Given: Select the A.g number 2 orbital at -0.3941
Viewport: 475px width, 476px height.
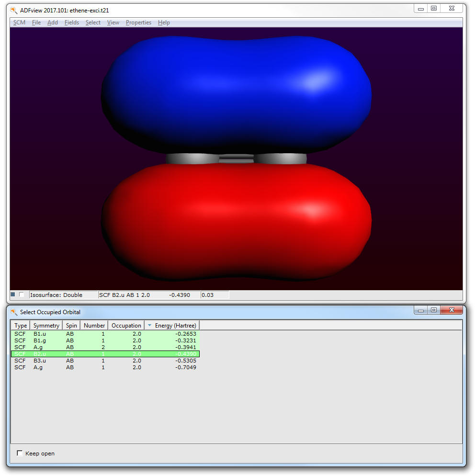Looking at the screenshot, I should point(105,347).
